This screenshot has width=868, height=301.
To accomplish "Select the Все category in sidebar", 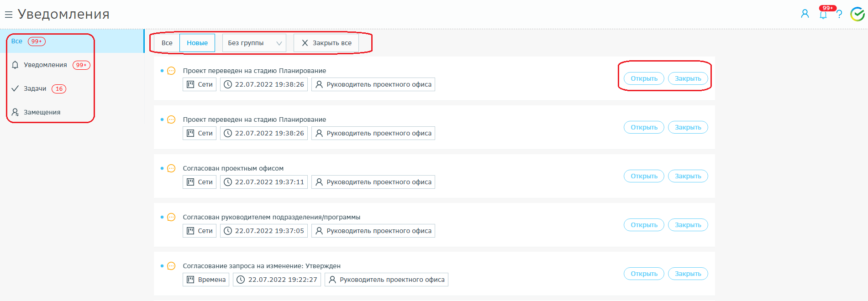I will (17, 41).
